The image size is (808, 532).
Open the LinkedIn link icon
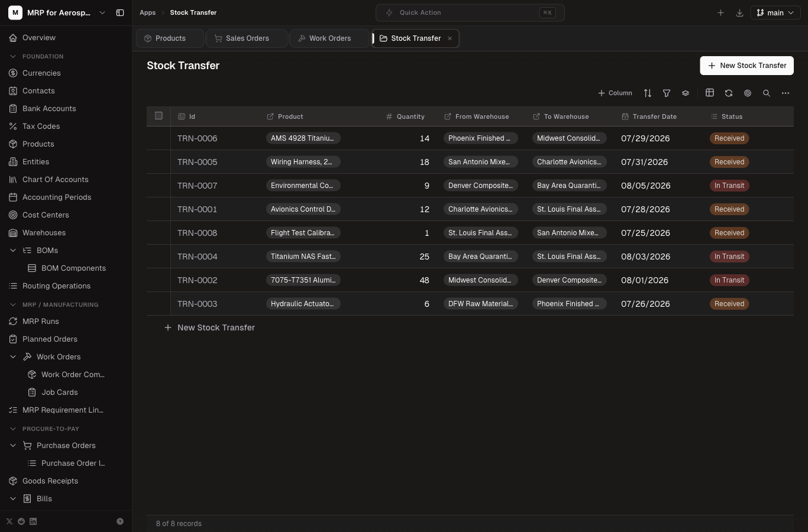click(33, 521)
